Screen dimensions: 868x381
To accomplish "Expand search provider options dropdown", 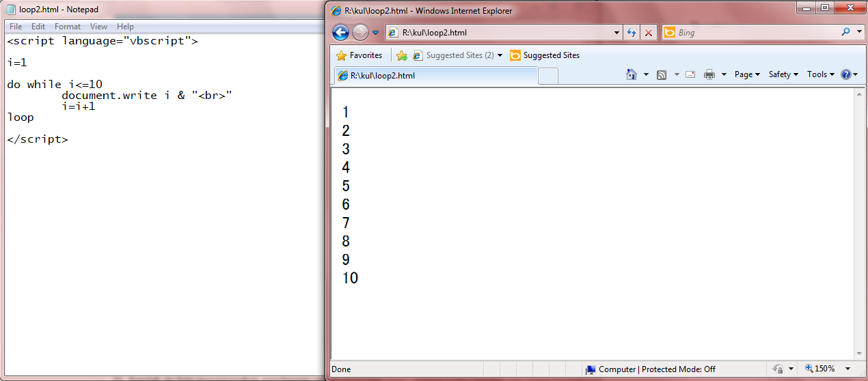I will (x=858, y=32).
